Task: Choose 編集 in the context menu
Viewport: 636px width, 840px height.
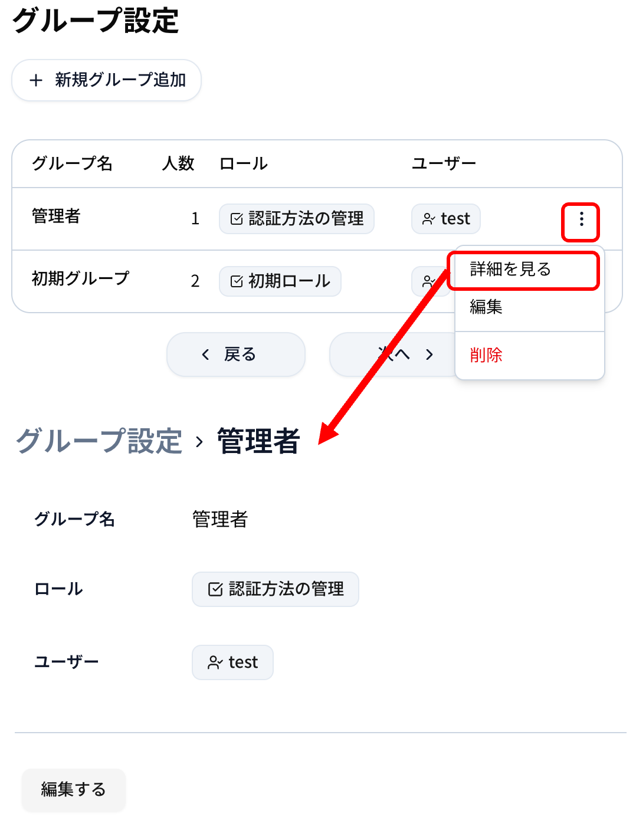Action: tap(486, 307)
